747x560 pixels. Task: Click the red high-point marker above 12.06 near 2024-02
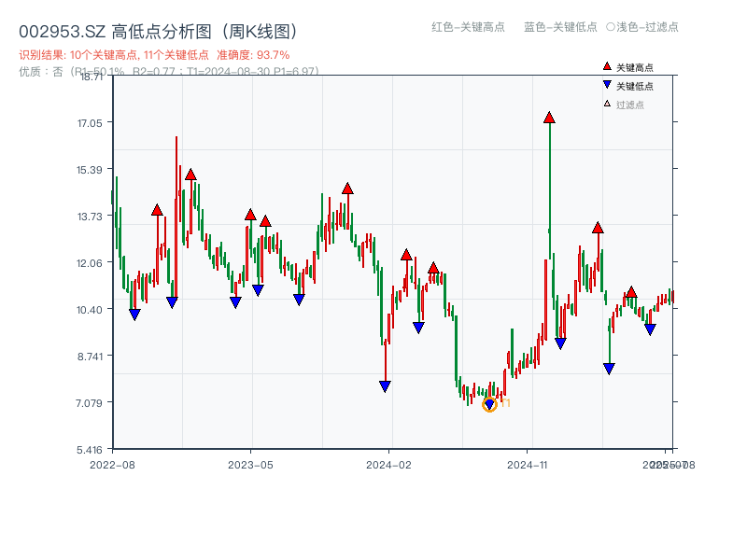point(407,253)
